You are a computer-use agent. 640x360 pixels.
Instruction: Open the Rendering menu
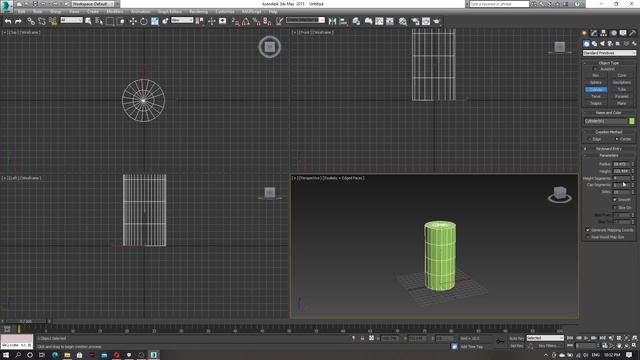198,12
